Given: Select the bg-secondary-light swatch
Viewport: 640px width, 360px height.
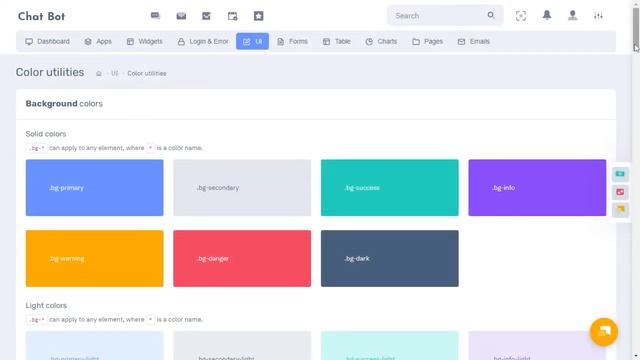Looking at the screenshot, I should (242, 346).
